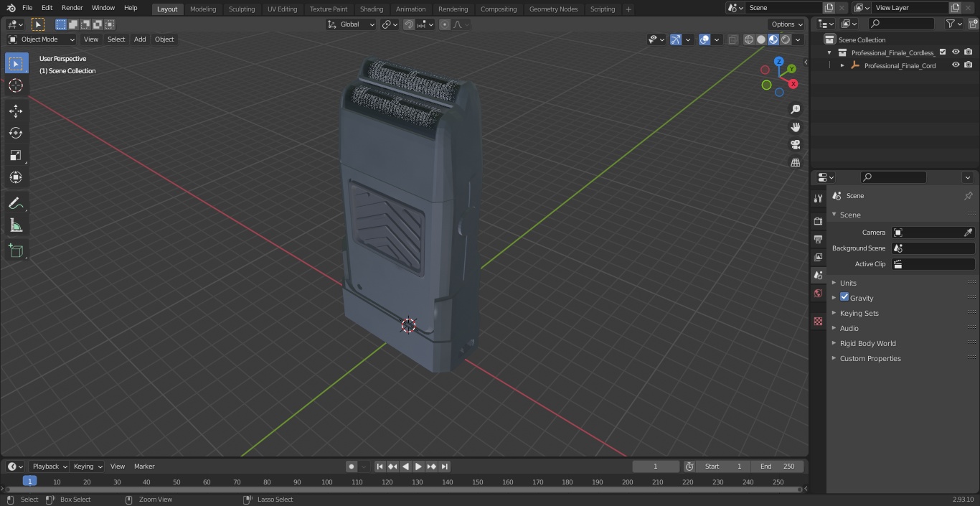Expand the Units panel
The image size is (980, 506).
(x=848, y=283)
